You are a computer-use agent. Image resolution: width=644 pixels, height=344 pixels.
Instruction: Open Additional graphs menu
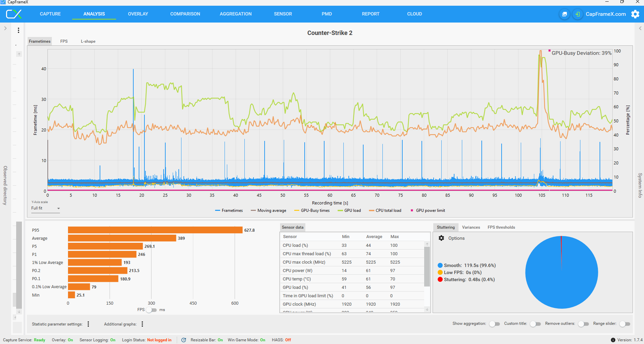tap(142, 324)
